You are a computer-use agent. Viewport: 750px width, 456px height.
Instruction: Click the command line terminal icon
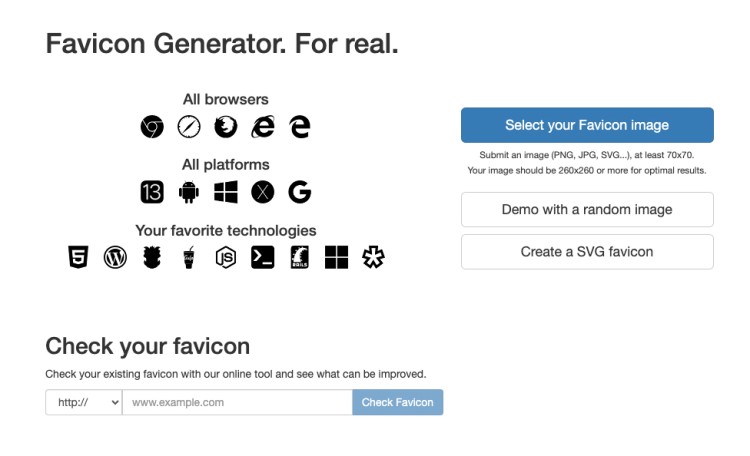click(263, 258)
